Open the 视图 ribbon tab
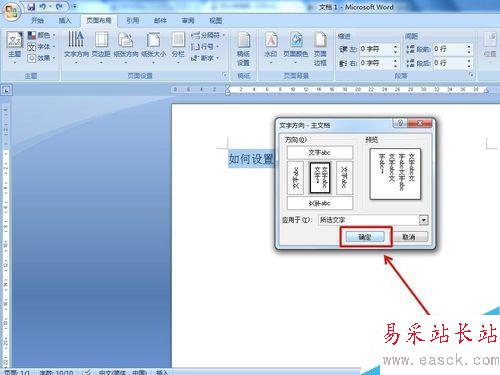The height and width of the screenshot is (375, 500). click(215, 20)
